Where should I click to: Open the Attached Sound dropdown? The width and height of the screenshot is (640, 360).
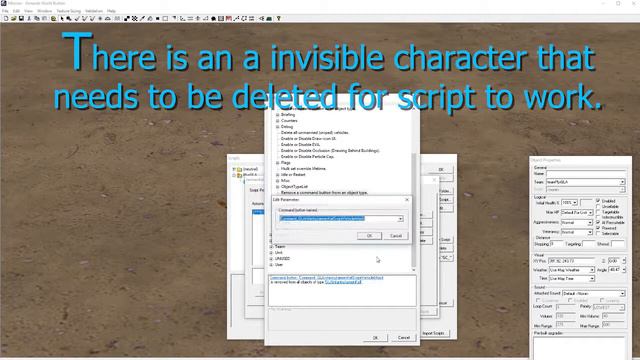click(x=622, y=293)
